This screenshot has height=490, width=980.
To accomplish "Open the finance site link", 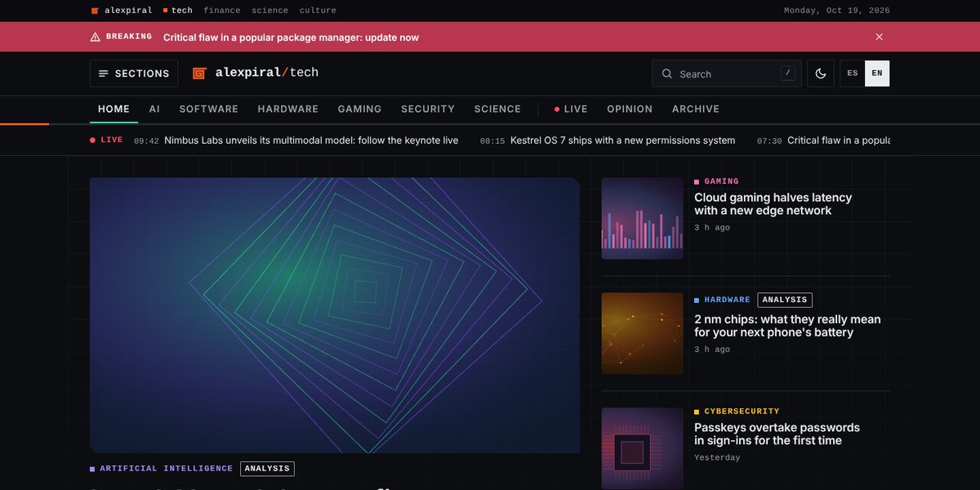I will click(222, 11).
